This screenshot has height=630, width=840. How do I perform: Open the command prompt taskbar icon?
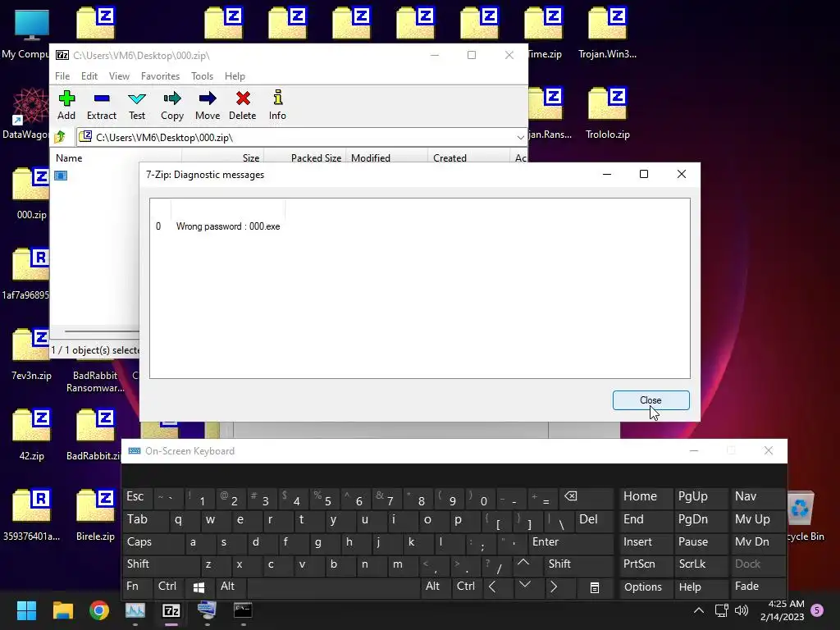pyautogui.click(x=243, y=610)
